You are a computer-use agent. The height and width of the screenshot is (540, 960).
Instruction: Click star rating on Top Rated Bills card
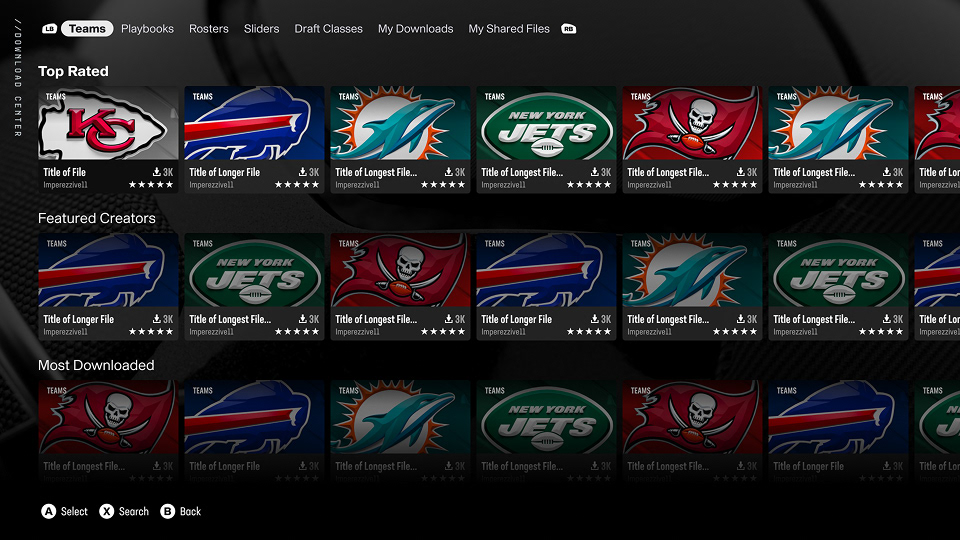(x=297, y=184)
